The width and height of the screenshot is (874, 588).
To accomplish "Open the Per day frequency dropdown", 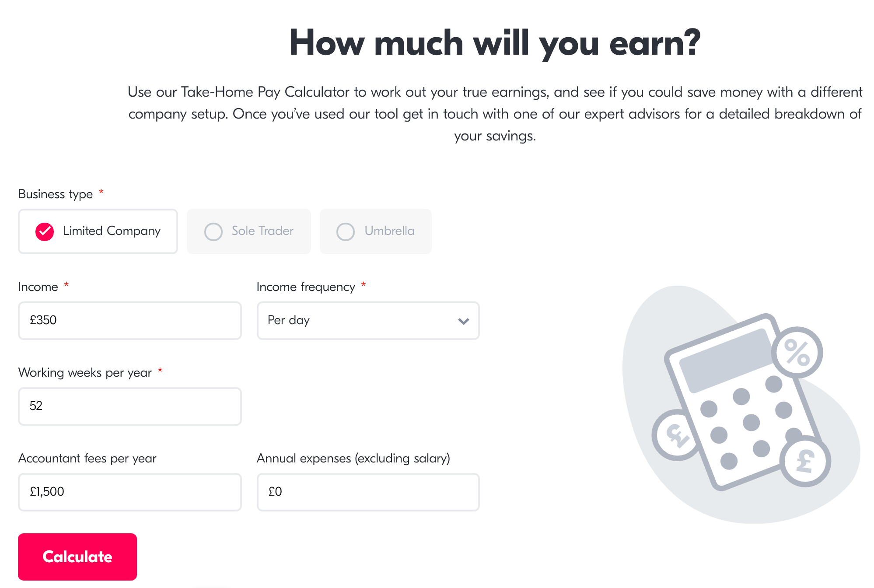I will point(367,321).
